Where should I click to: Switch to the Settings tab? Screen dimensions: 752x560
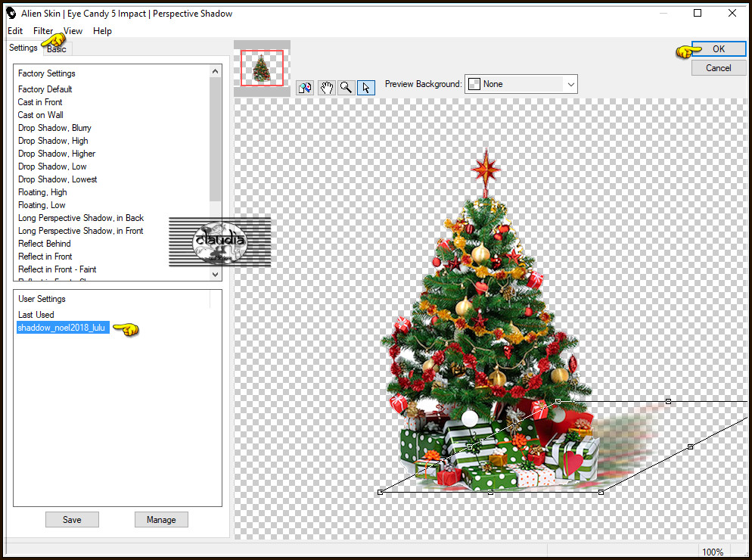point(23,48)
